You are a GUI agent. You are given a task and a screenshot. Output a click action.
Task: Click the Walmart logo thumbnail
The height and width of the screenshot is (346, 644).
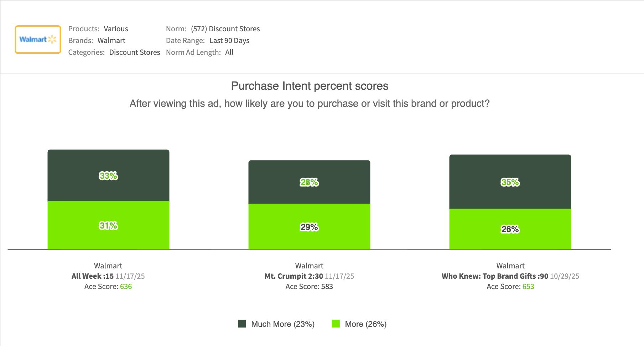click(x=38, y=40)
